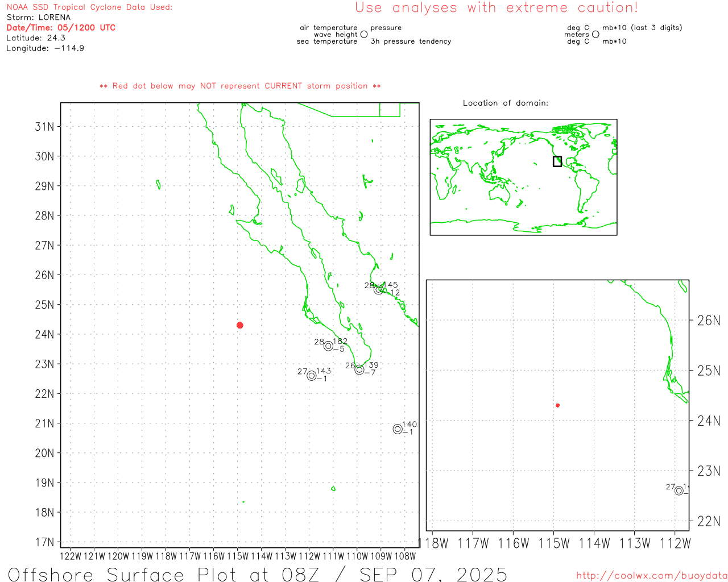The width and height of the screenshot is (728, 582).
Task: Click the 'Latitude: 24.3' text
Action: click(36, 38)
